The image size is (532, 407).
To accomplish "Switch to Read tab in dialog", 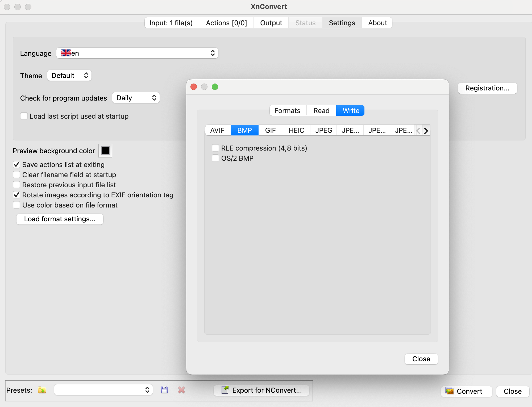I will coord(321,110).
